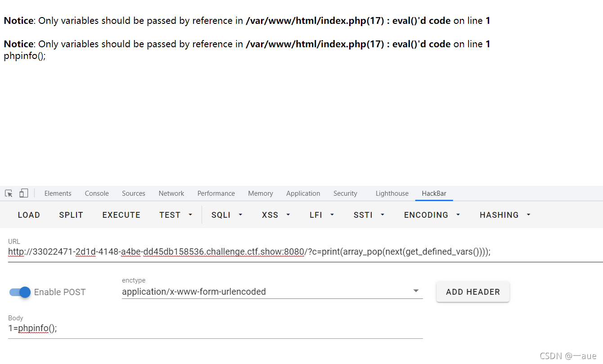Expand the LFI dropdown menu

click(x=322, y=215)
